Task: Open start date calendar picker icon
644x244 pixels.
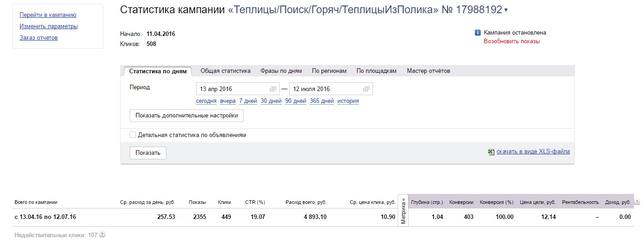Action: (273, 89)
